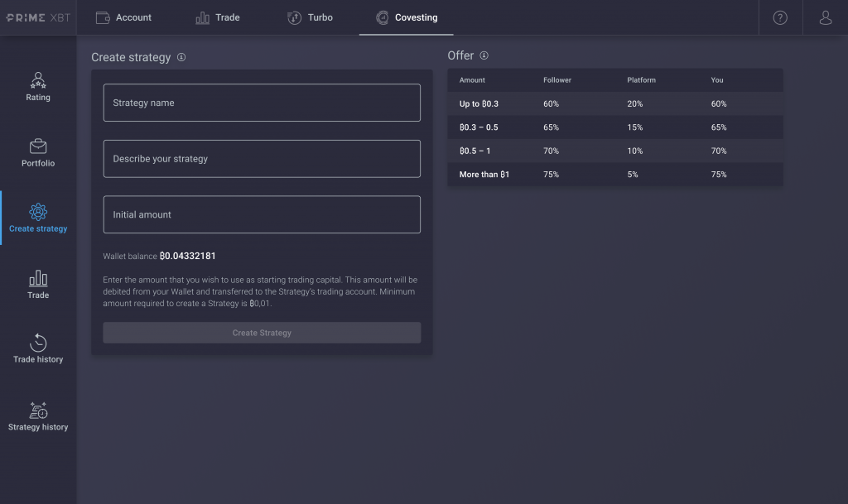
Task: Select the Covesting tab
Action: (x=407, y=17)
